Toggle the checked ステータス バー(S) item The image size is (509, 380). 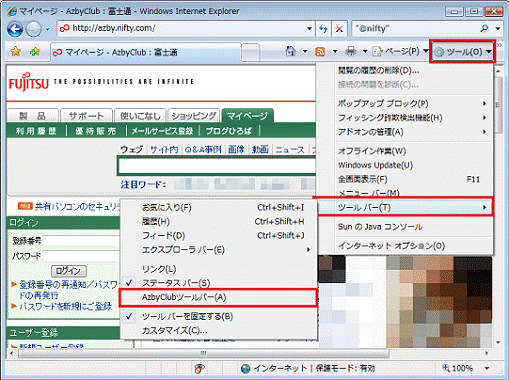218,283
